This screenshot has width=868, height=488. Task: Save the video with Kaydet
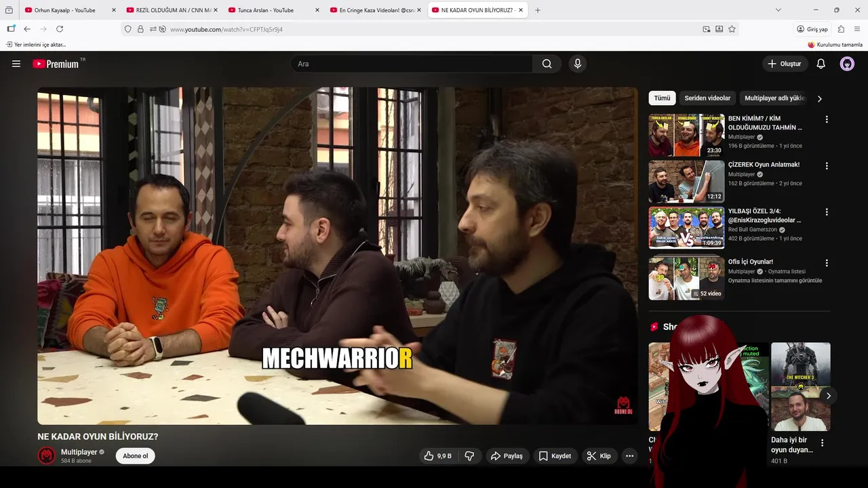tap(555, 456)
